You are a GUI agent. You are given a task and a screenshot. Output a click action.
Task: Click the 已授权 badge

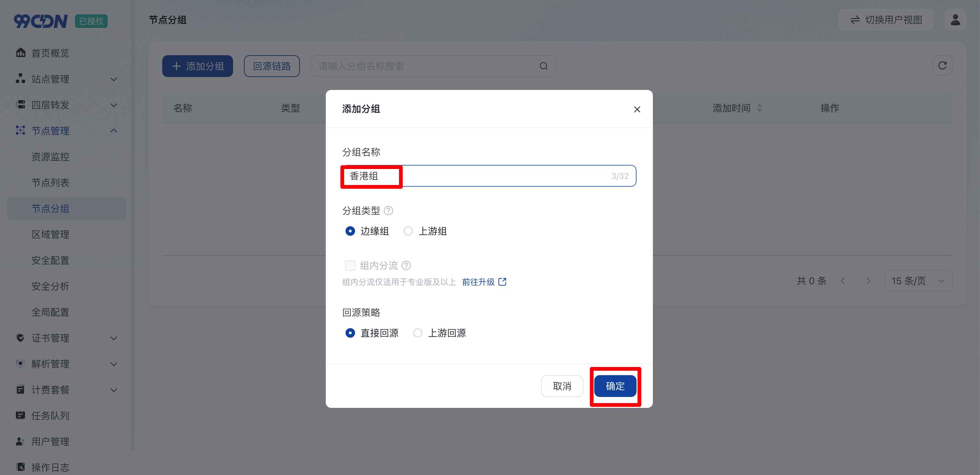click(91, 21)
